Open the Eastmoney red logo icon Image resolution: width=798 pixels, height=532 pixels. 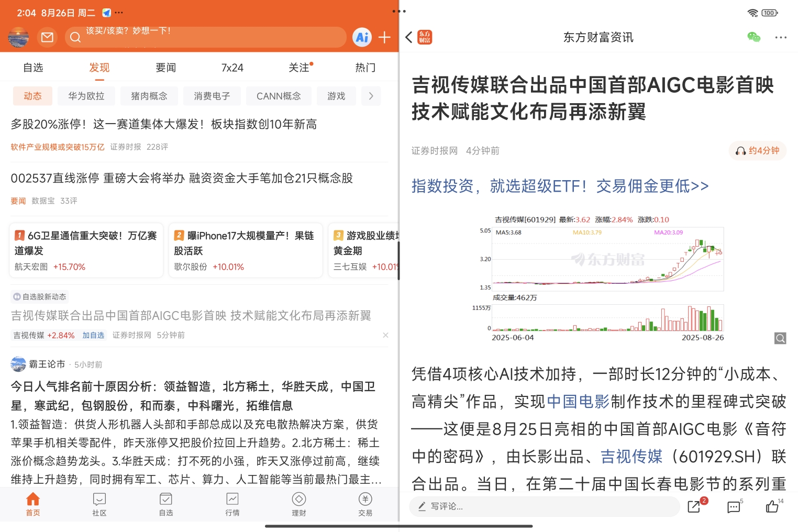click(x=425, y=37)
